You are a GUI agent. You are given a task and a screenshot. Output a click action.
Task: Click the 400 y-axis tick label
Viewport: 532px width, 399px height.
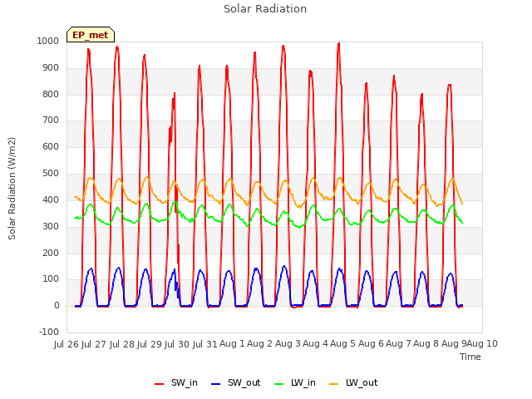[x=51, y=200]
